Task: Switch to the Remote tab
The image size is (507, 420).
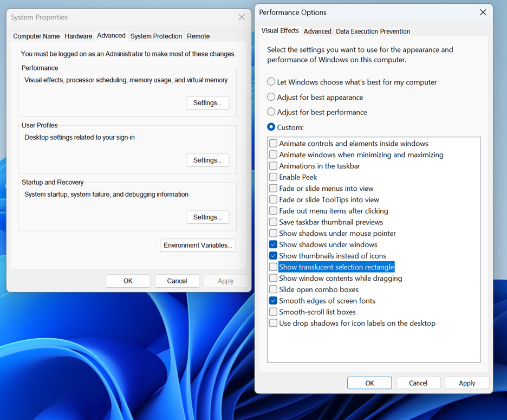Action: coord(198,36)
